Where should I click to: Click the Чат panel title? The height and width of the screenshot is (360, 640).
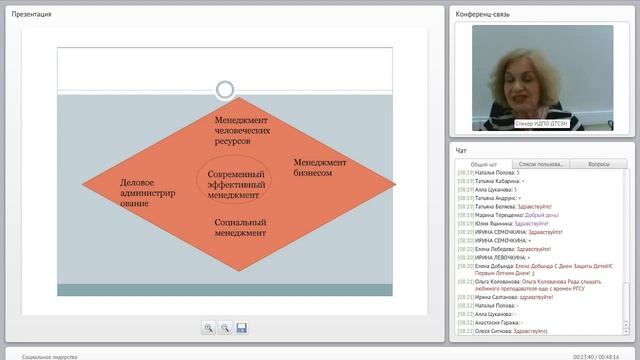point(461,151)
